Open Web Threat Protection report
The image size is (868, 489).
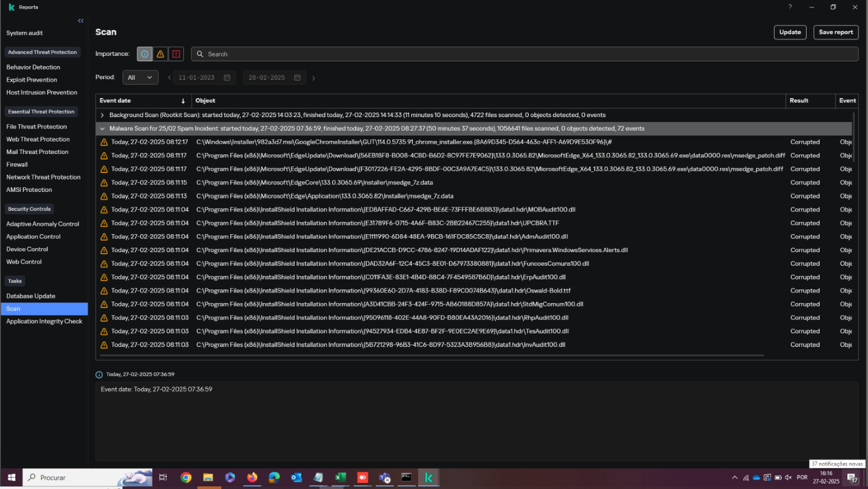point(38,139)
